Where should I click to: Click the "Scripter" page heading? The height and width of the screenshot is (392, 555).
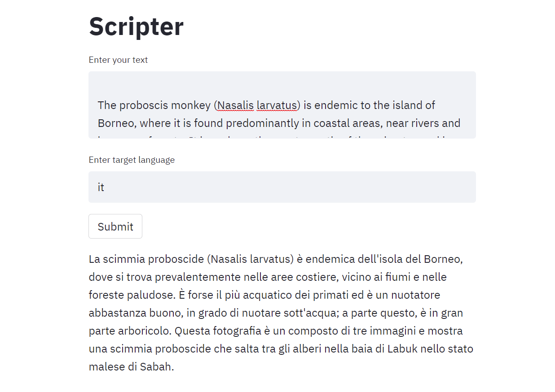(x=136, y=26)
